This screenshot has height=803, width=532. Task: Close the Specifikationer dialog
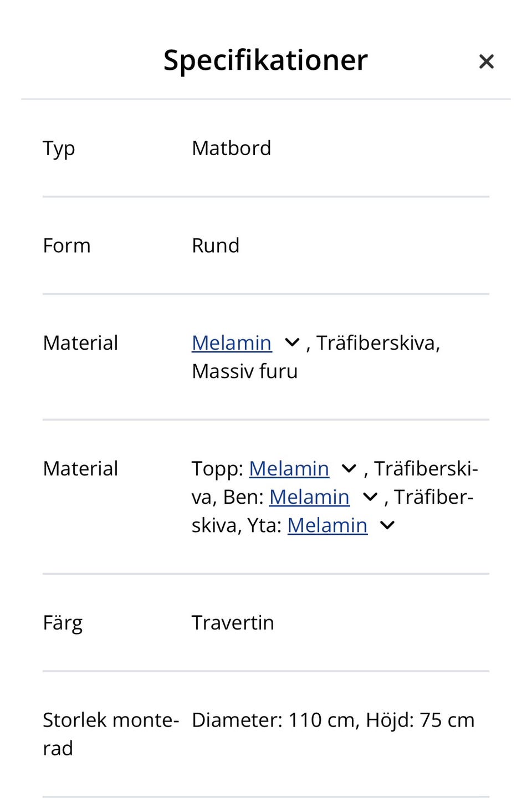pos(486,62)
